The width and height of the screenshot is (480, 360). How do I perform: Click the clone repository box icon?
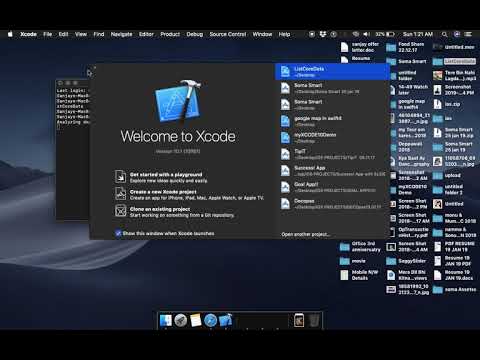point(120,211)
